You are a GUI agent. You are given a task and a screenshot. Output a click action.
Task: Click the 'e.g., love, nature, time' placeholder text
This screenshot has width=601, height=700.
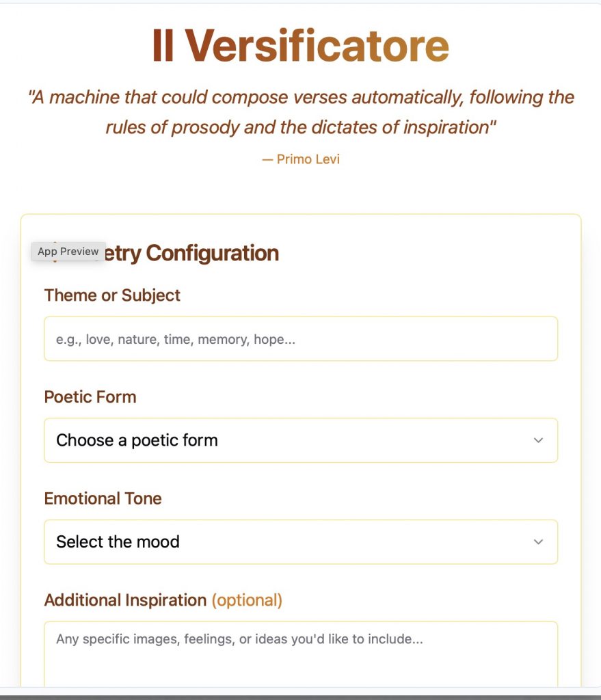coord(176,339)
